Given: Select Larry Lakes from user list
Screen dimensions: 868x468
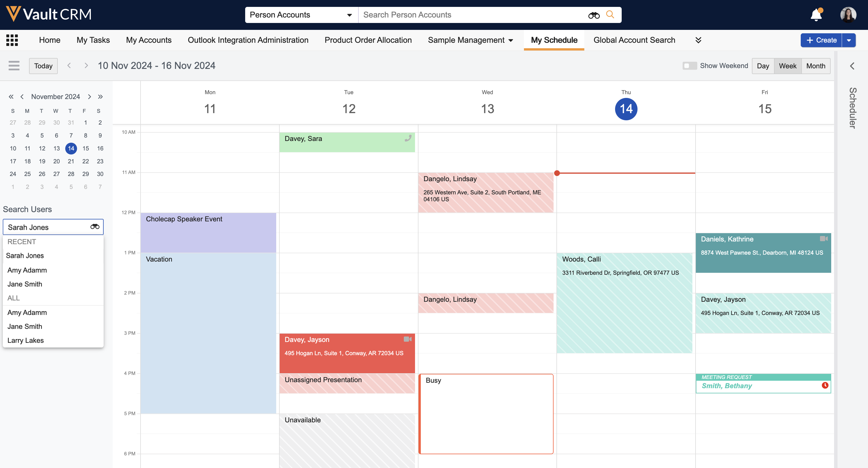Looking at the screenshot, I should tap(26, 340).
